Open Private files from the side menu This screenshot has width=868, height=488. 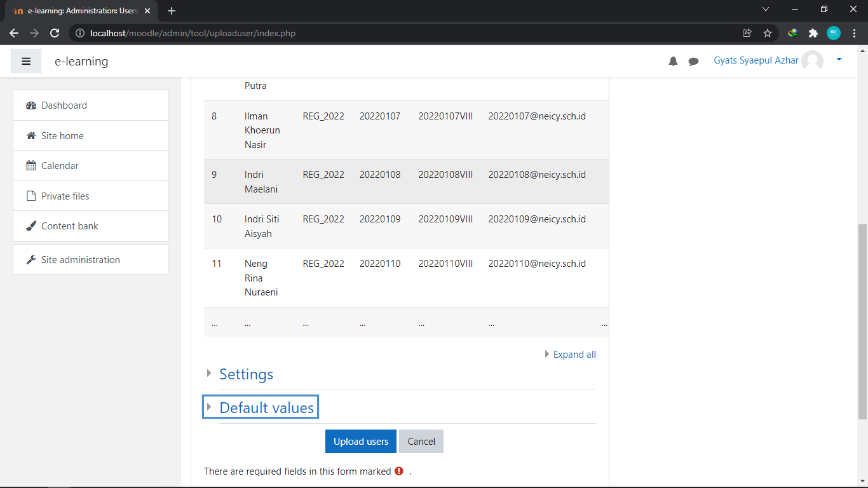90,196
